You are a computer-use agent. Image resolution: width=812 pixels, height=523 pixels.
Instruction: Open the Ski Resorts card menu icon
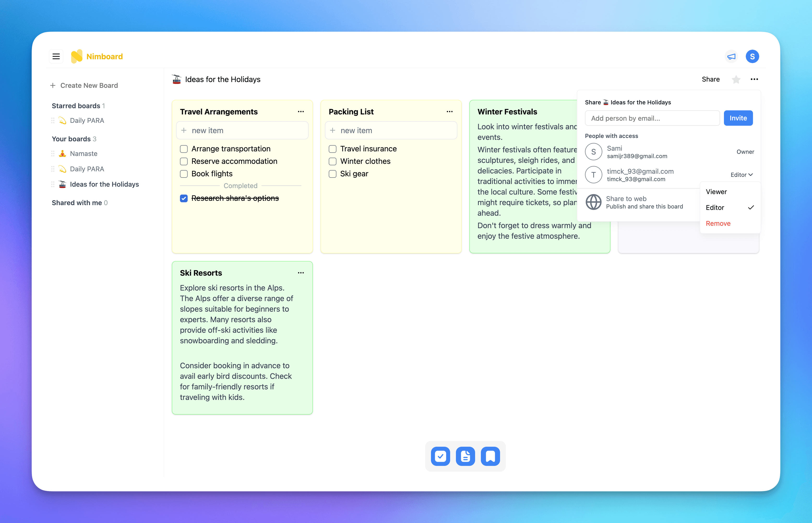pos(301,273)
